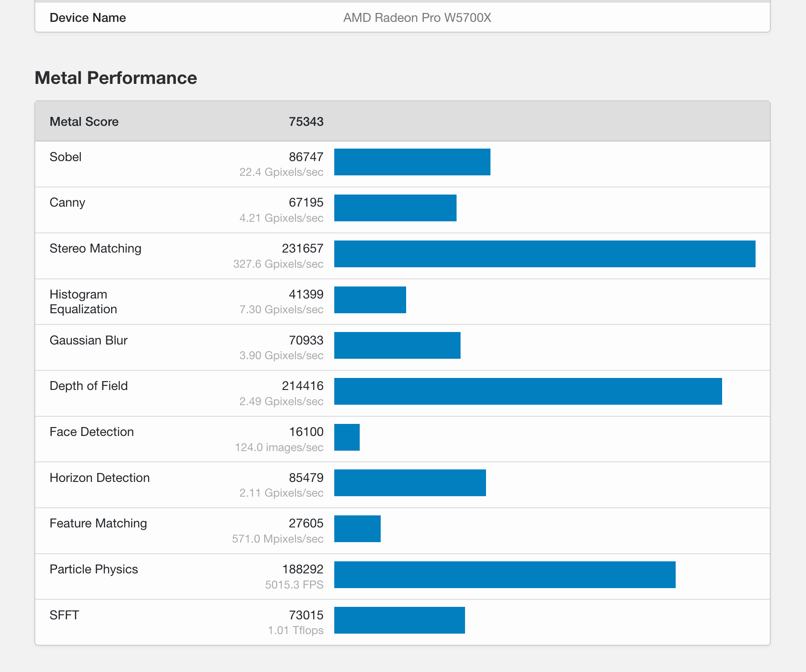Click the 5015.3 FPS value

[x=294, y=585]
